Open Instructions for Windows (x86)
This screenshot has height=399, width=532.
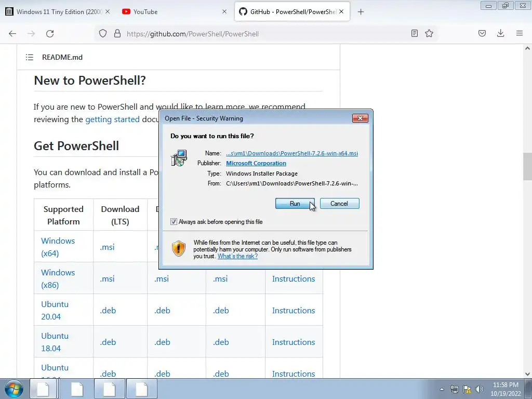(x=294, y=279)
